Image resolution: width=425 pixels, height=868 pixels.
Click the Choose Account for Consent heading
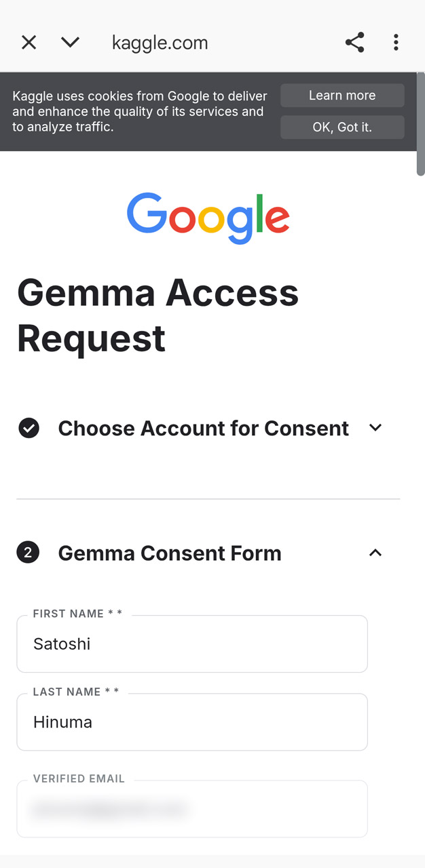(x=203, y=428)
